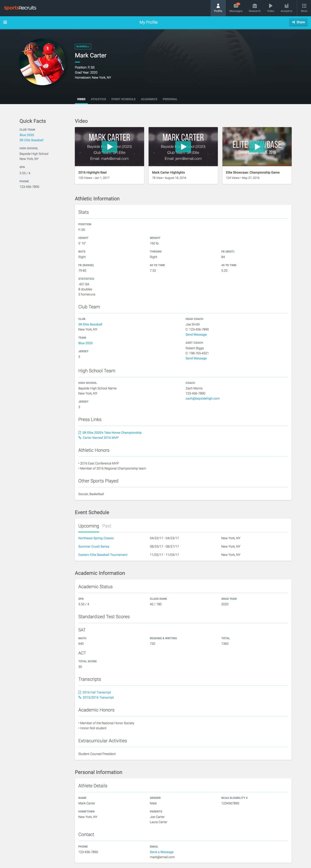Click the SportsRecruits logo

[20, 8]
